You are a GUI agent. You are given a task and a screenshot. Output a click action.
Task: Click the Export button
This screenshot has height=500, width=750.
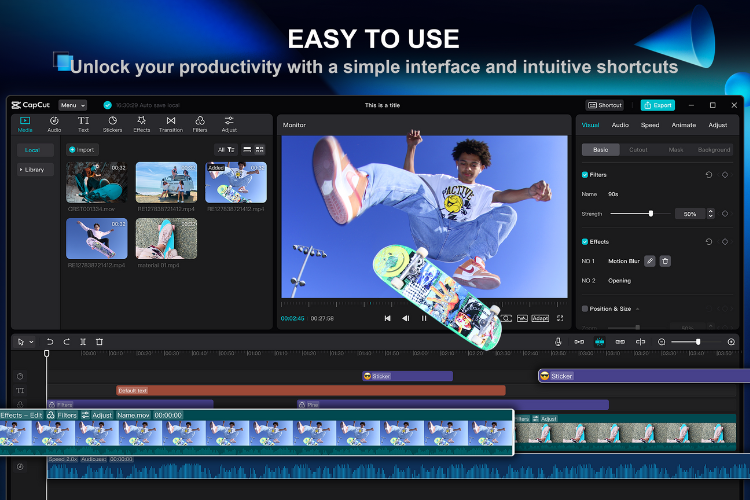657,105
